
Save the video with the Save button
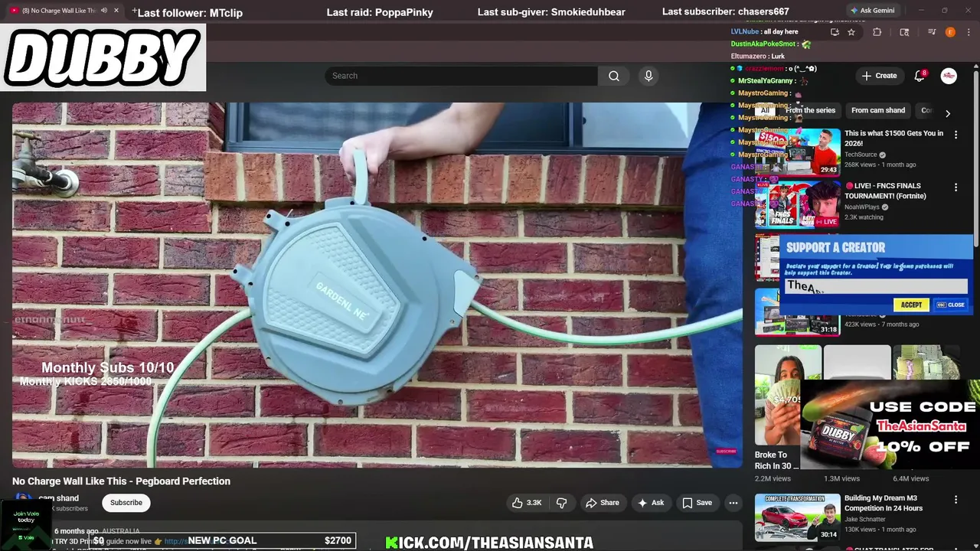697,503
